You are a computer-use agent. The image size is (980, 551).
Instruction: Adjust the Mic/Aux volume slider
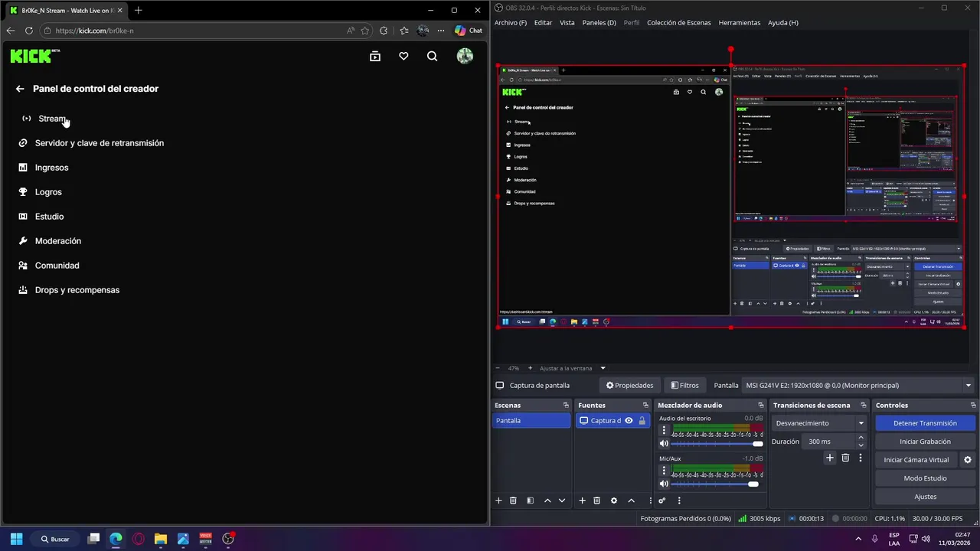click(x=717, y=484)
